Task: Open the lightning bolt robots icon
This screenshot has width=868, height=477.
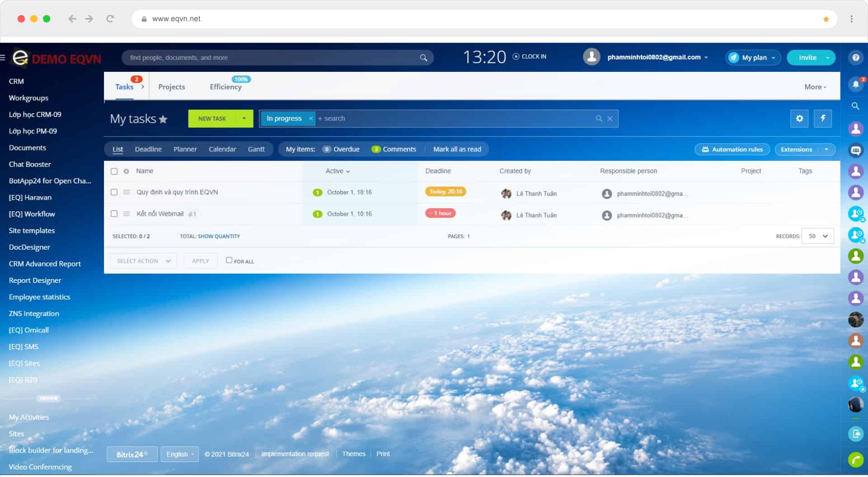Action: (x=823, y=118)
